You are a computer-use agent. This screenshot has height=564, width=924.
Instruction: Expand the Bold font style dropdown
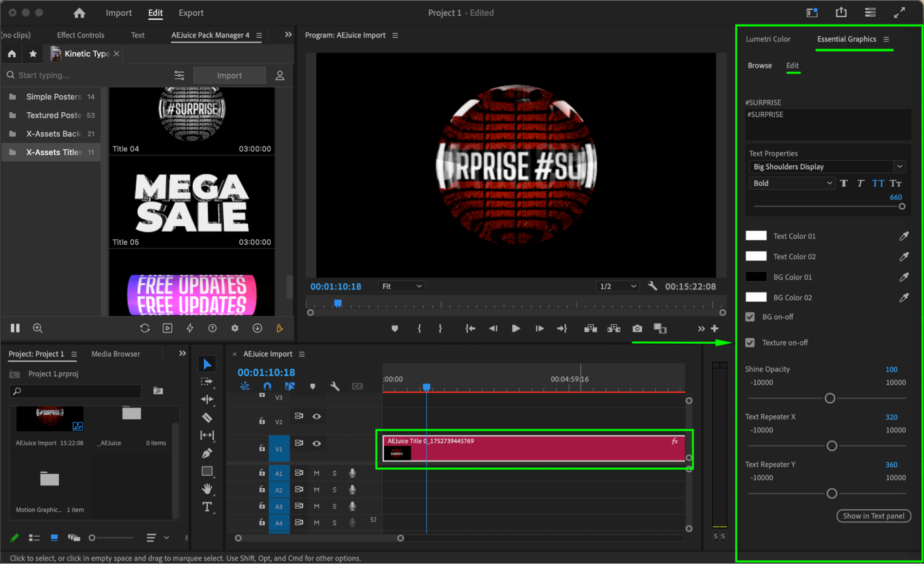(x=792, y=183)
